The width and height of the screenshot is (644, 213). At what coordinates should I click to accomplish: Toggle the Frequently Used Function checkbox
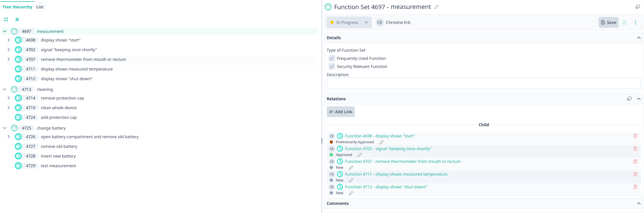332,58
